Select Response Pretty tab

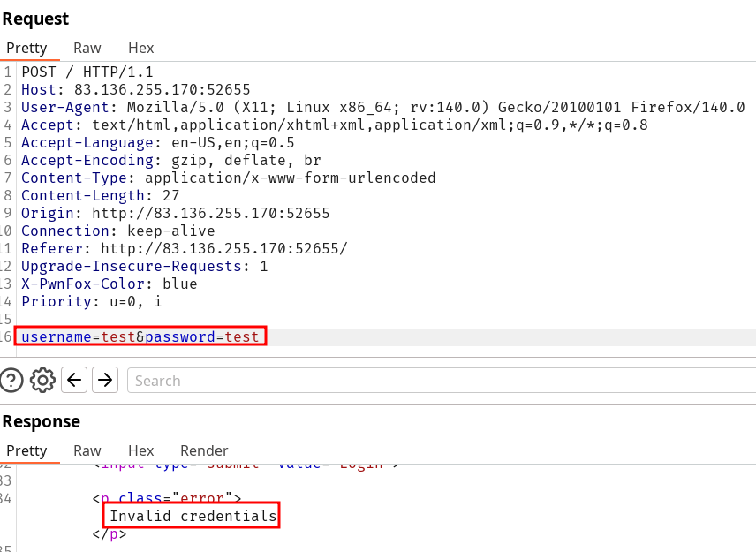(26, 450)
